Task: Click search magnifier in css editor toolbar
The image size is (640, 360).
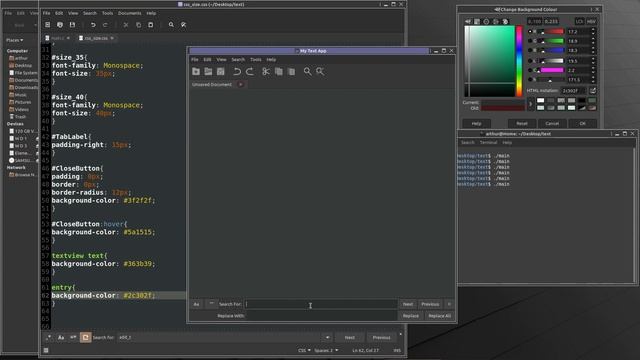Action: pyautogui.click(x=171, y=25)
